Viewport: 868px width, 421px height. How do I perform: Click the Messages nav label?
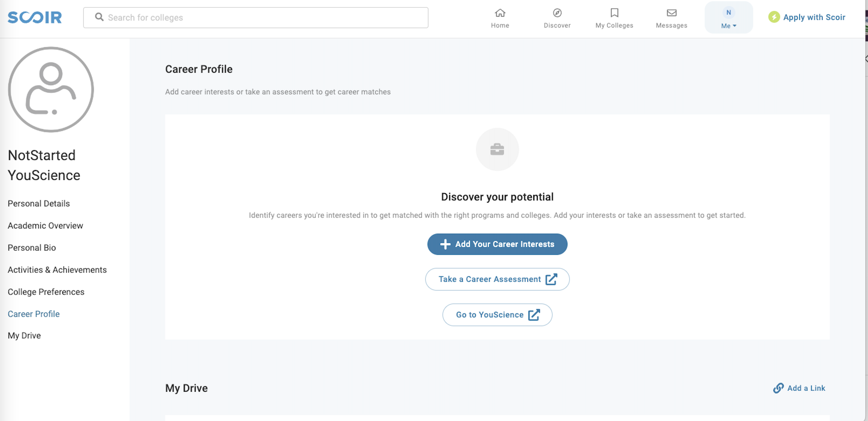click(x=671, y=26)
